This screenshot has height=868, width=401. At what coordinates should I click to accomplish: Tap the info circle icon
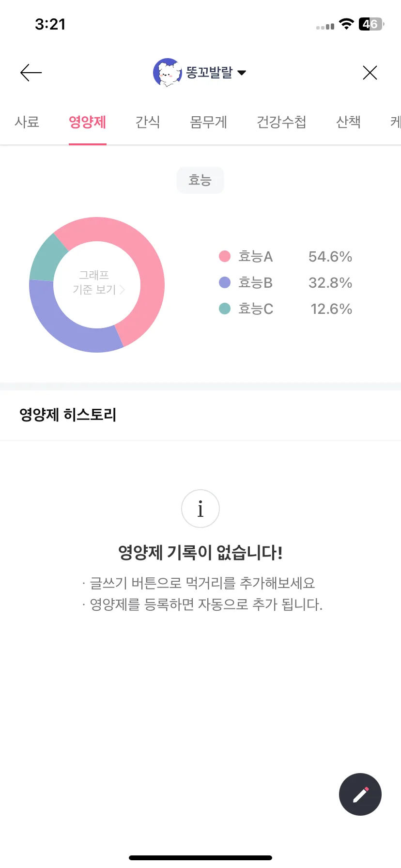click(x=200, y=509)
